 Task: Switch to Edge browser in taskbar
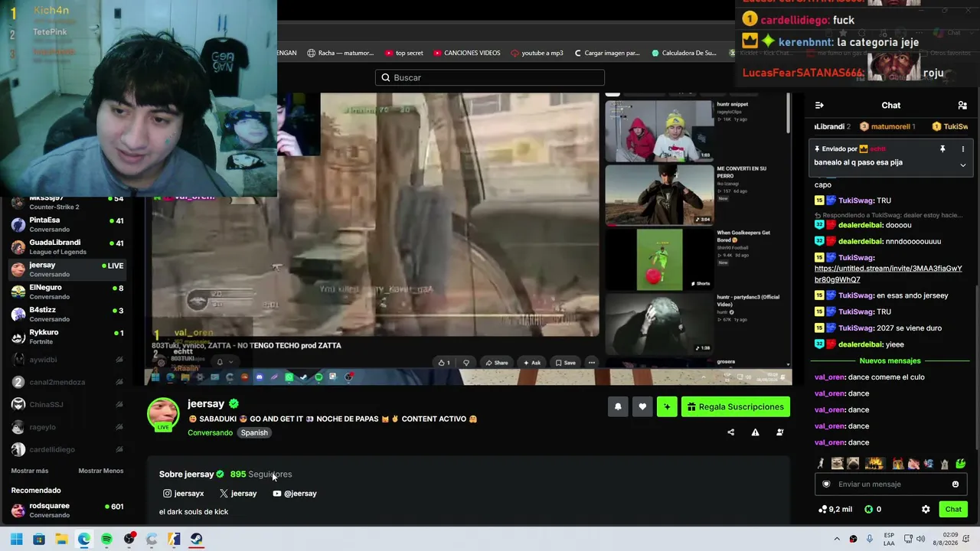point(83,539)
